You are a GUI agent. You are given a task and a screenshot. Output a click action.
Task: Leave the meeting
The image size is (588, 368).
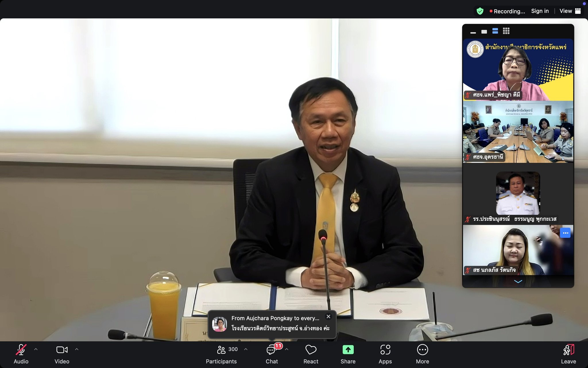pyautogui.click(x=568, y=350)
